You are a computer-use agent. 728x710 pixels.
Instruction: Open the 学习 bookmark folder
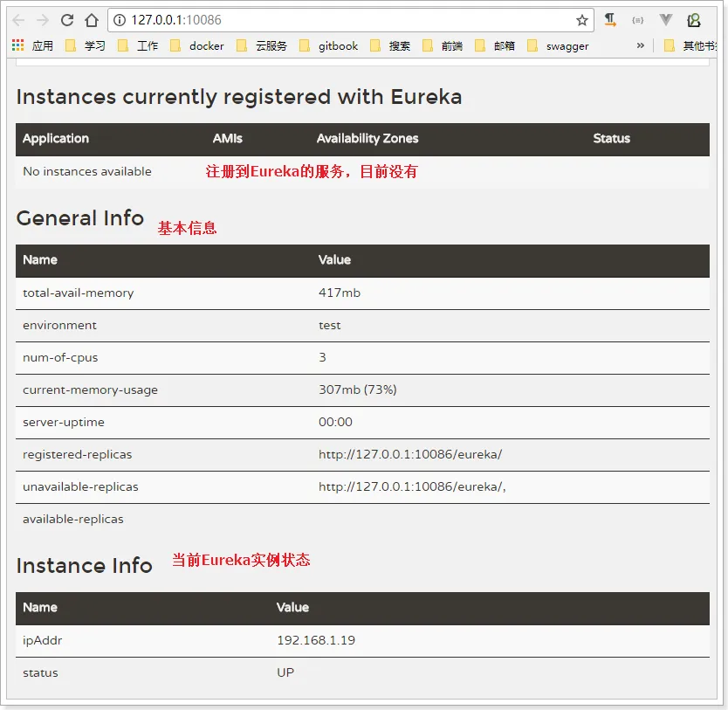[86, 45]
